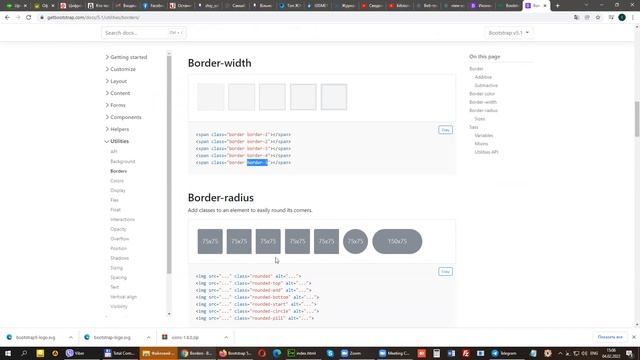Open options for first bootstrap-logo.svg download
640x360 pixels.
[71, 338]
